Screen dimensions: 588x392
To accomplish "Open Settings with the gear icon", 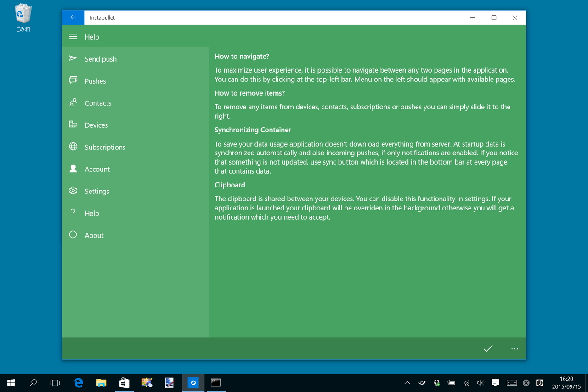I will click(x=73, y=191).
